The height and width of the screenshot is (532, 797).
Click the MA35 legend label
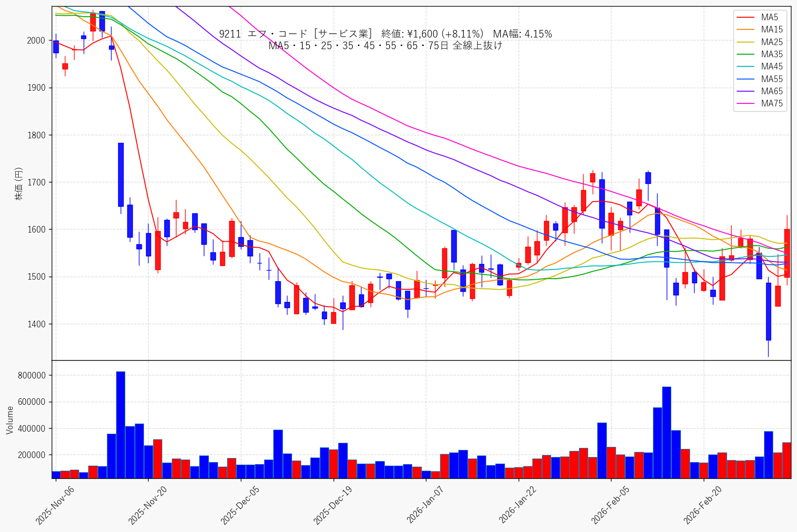(772, 54)
